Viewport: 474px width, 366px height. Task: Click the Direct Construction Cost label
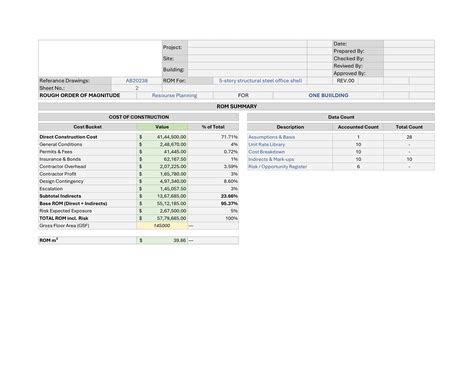pyautogui.click(x=68, y=137)
